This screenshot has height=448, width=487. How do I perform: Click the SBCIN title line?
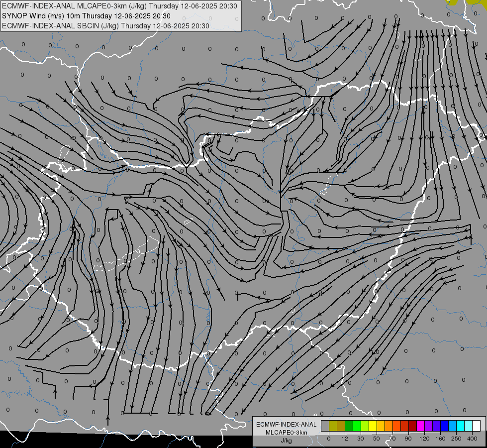(x=105, y=26)
